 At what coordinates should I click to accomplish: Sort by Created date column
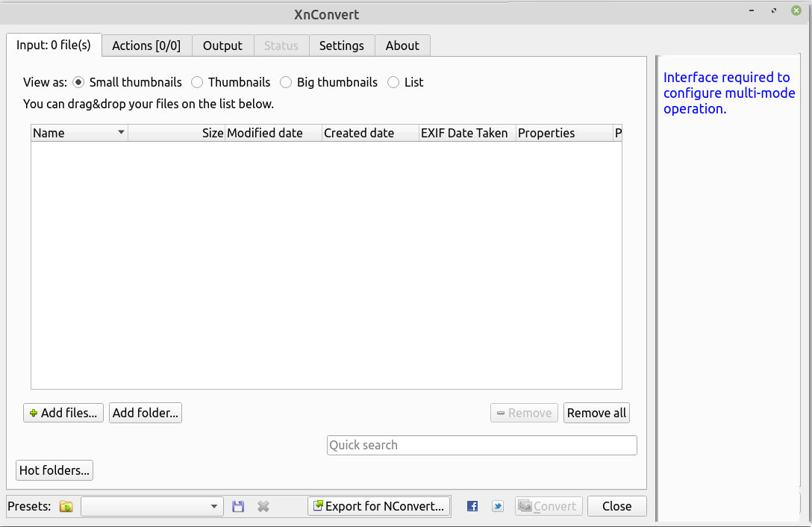370,133
